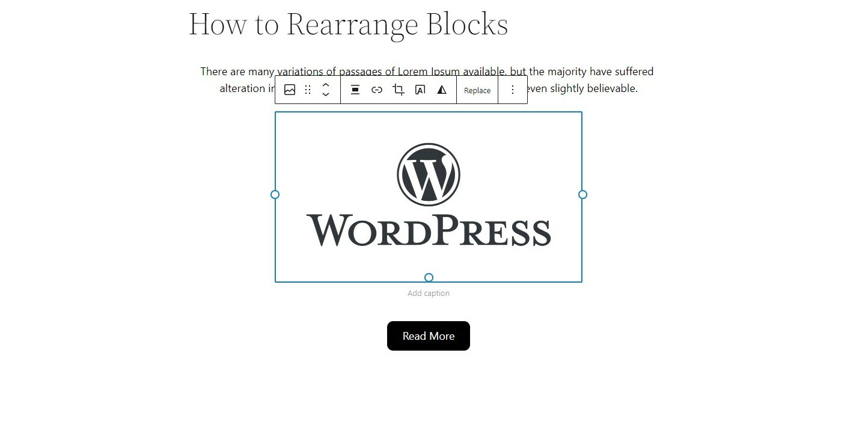
Task: Click the Add caption field
Action: coord(429,293)
